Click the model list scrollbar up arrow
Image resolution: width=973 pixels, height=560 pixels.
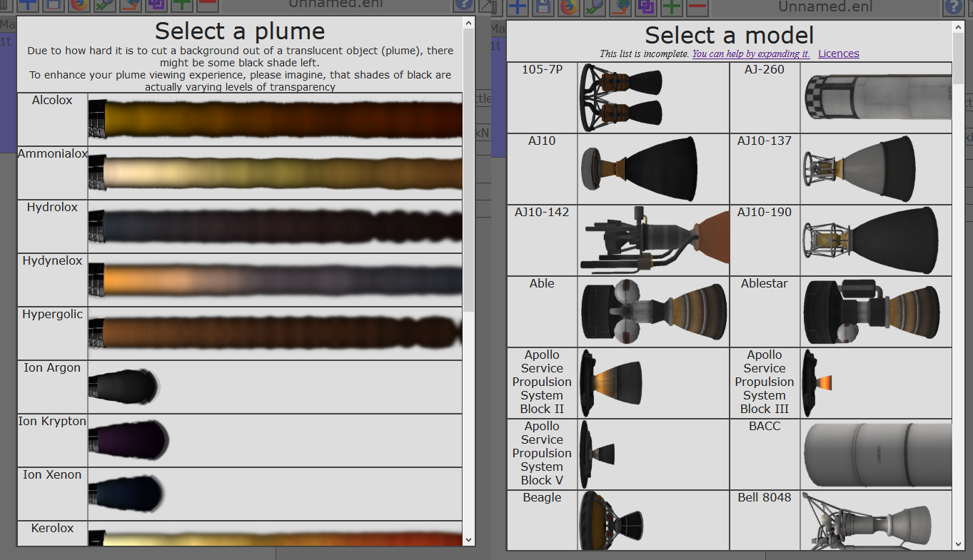click(x=958, y=27)
